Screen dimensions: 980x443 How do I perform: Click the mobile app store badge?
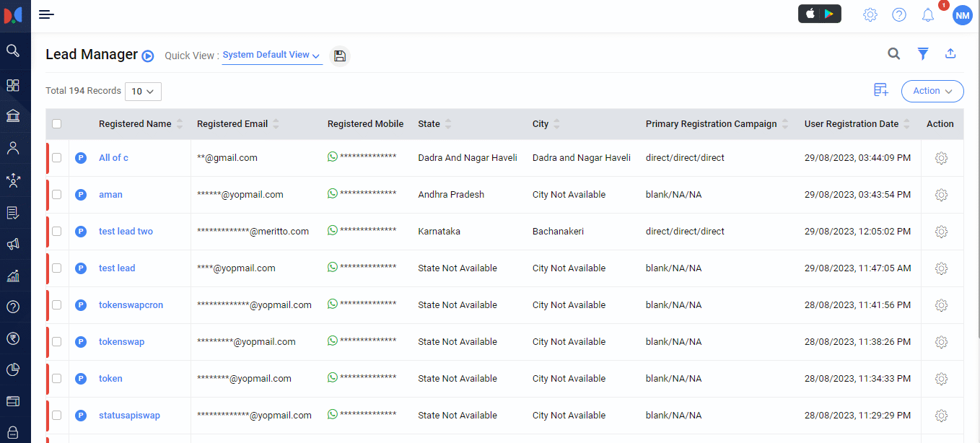pyautogui.click(x=819, y=14)
